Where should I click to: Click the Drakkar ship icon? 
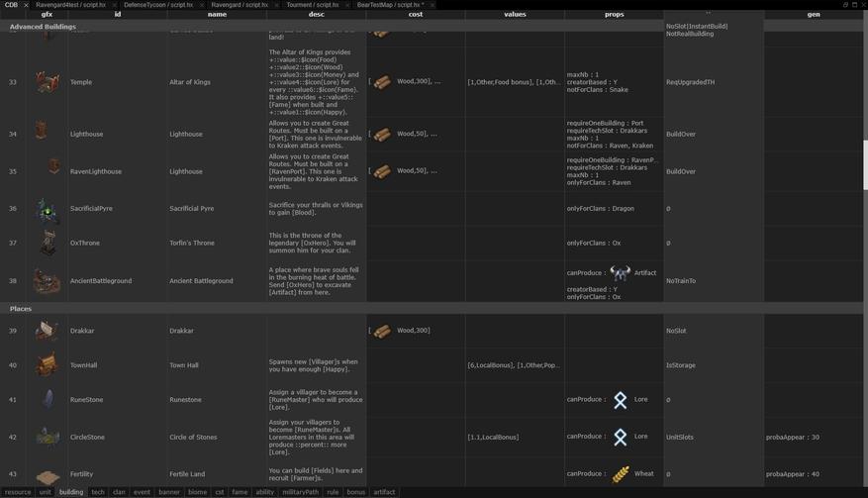click(x=47, y=331)
